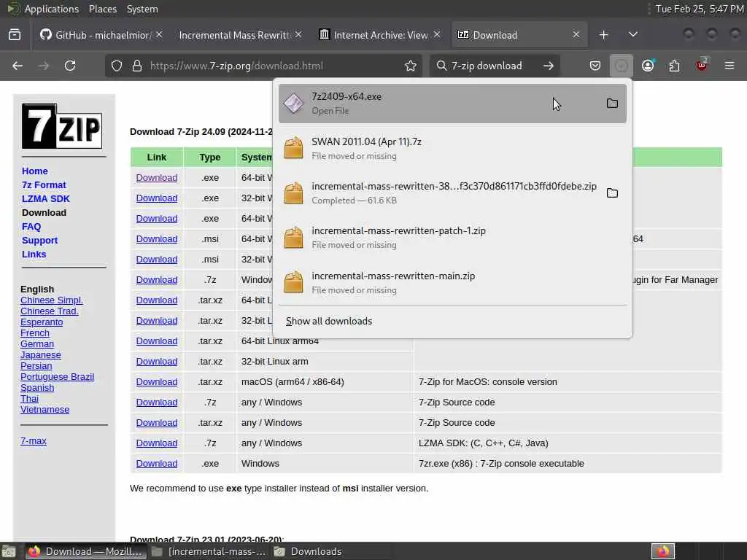Open the uBlock Origin extension icon

point(702,65)
